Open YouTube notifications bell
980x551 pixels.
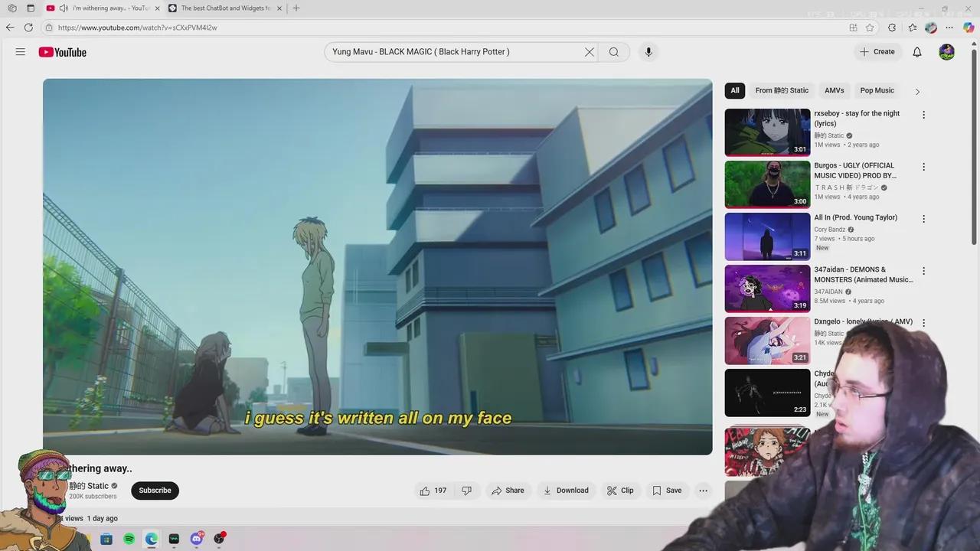point(917,52)
